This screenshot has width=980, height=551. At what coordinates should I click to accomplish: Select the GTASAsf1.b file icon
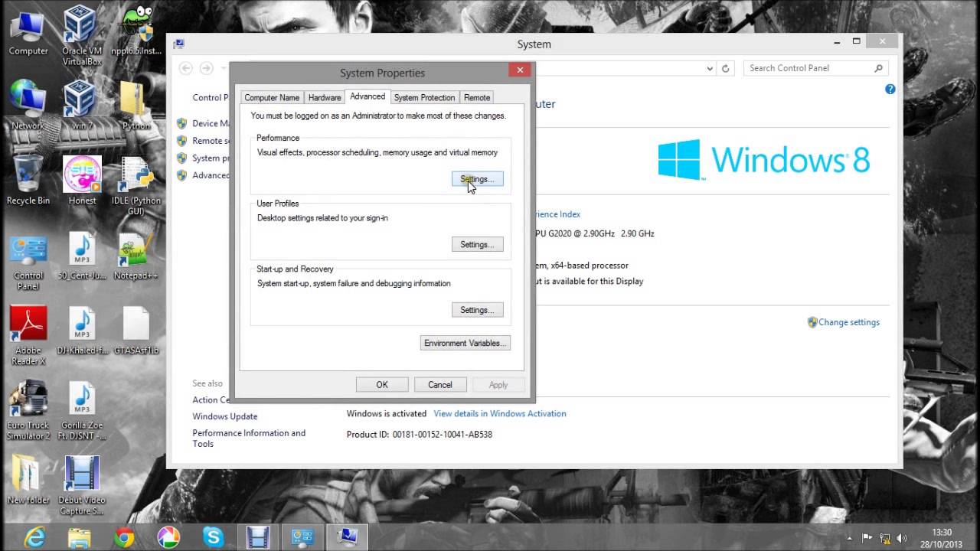pyautogui.click(x=137, y=331)
